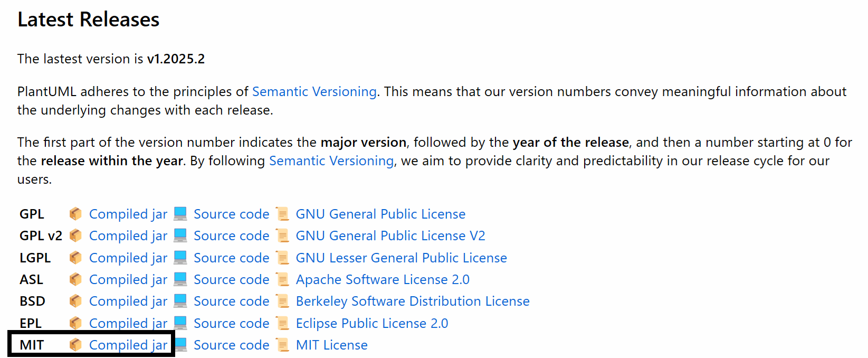Open GNU General Public License V2 link
This screenshot has height=358, width=868.
point(390,235)
